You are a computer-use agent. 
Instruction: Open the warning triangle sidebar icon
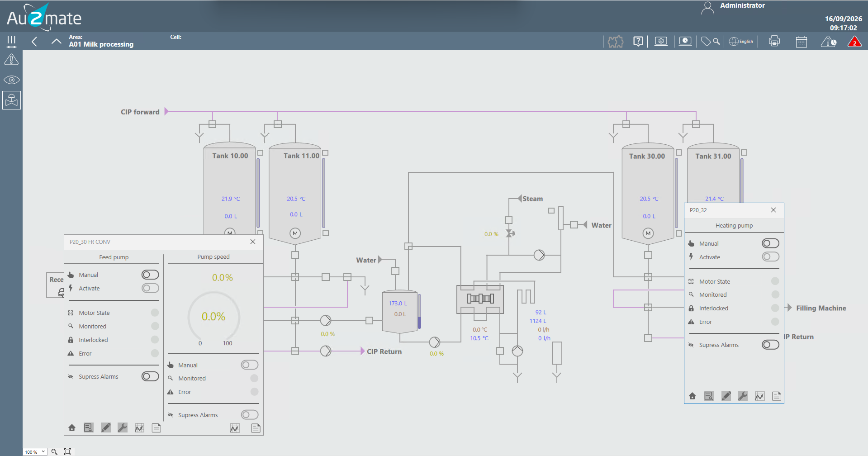[11, 60]
